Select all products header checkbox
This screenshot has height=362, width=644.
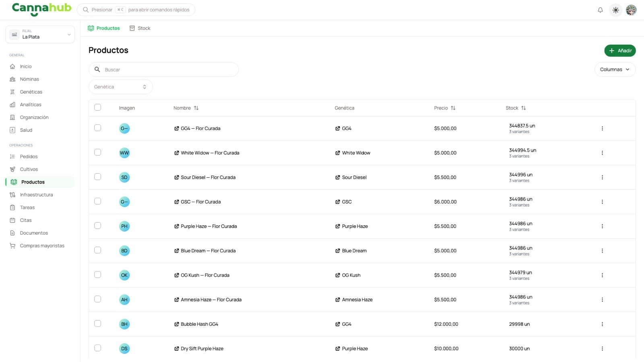point(97,107)
